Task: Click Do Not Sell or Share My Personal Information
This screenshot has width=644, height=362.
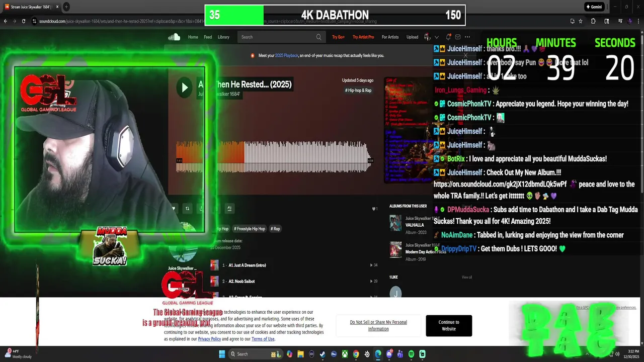Action: tap(378, 325)
